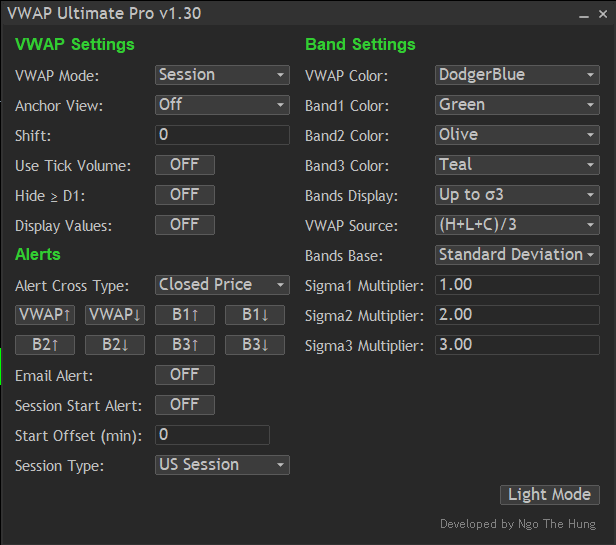Open Band3 Color dropdown showing Teal
The width and height of the screenshot is (616, 545).
pos(517,165)
